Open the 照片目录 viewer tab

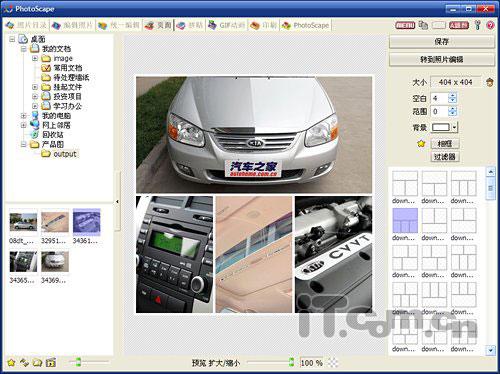coord(26,25)
